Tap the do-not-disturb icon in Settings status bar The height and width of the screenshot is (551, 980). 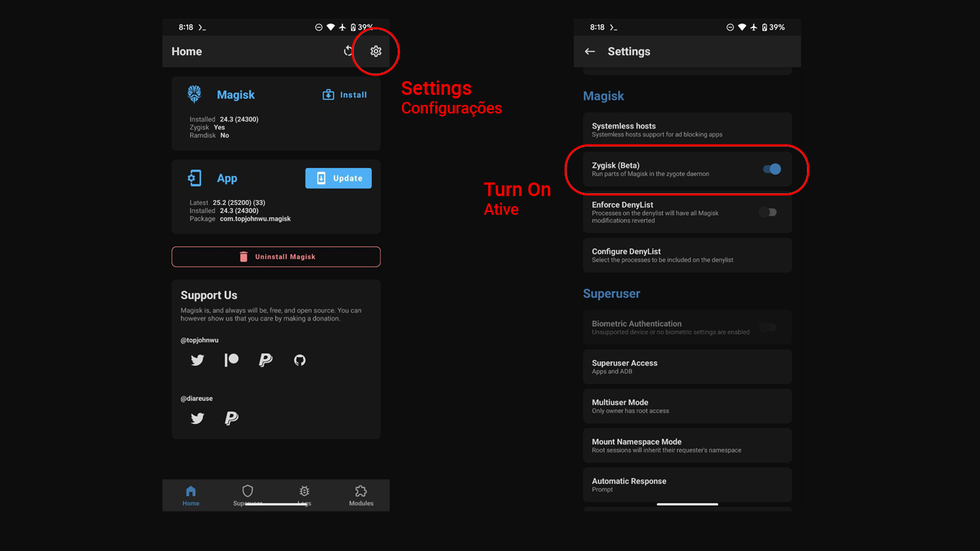pyautogui.click(x=730, y=27)
